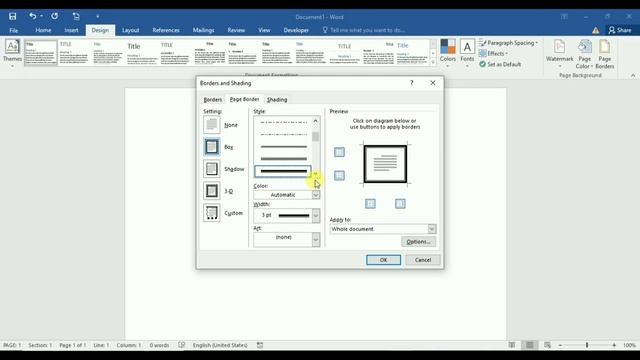The image size is (640, 360).
Task: Open the Review ribbon tab
Action: pyautogui.click(x=236, y=30)
